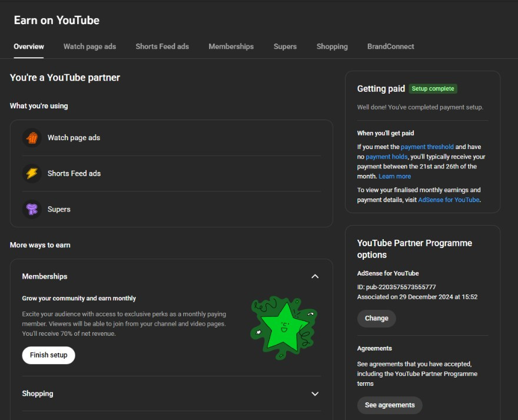The width and height of the screenshot is (518, 420).
Task: Click the Getting paid heading
Action: click(381, 88)
